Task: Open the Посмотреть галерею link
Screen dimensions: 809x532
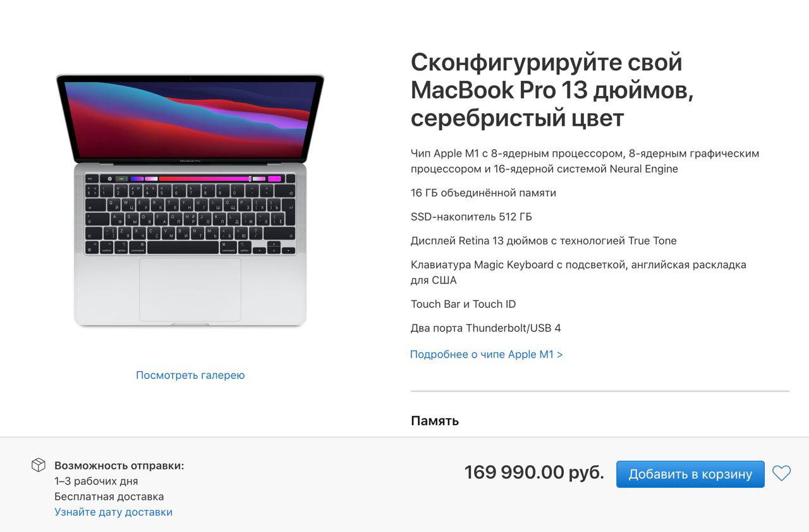Action: pos(190,375)
